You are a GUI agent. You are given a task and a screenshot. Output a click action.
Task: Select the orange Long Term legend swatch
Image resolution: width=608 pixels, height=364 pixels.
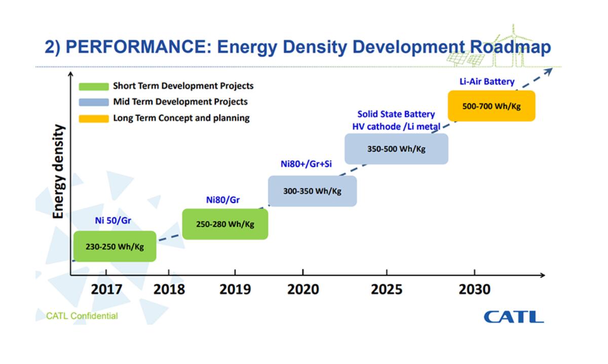(x=94, y=118)
